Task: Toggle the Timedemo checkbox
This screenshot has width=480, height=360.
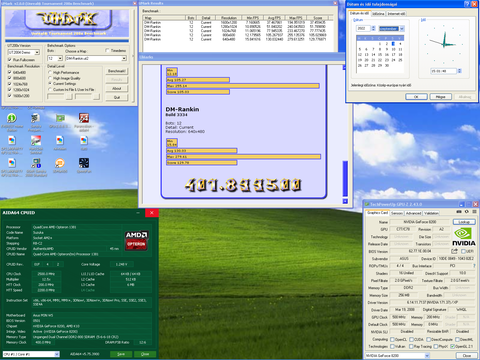Action: coord(107,51)
